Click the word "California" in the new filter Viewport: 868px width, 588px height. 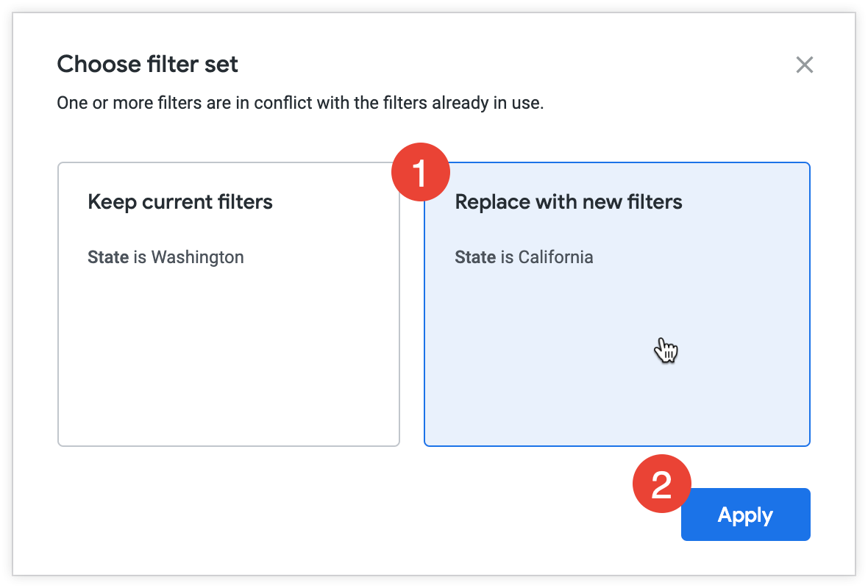[x=555, y=257]
